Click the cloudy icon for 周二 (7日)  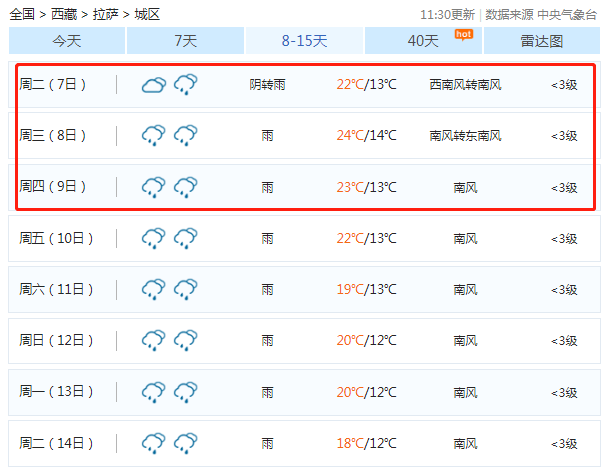click(x=154, y=85)
